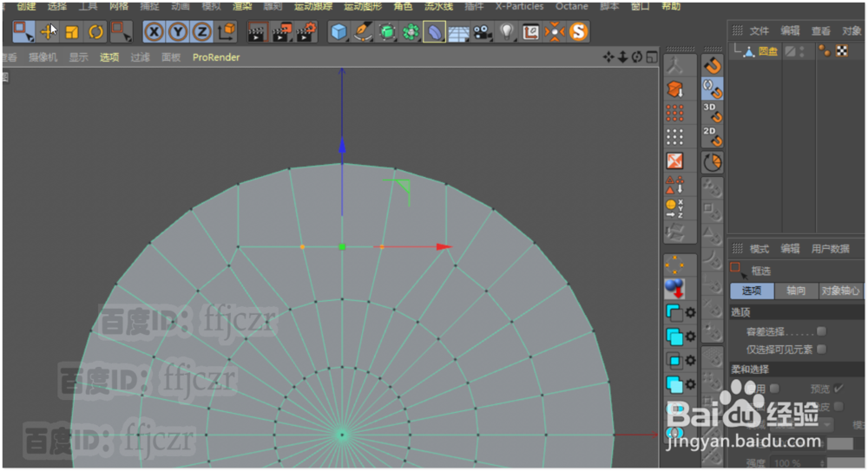This screenshot has height=471, width=868.
Task: Switch the coordinate system icon
Action: tap(226, 31)
